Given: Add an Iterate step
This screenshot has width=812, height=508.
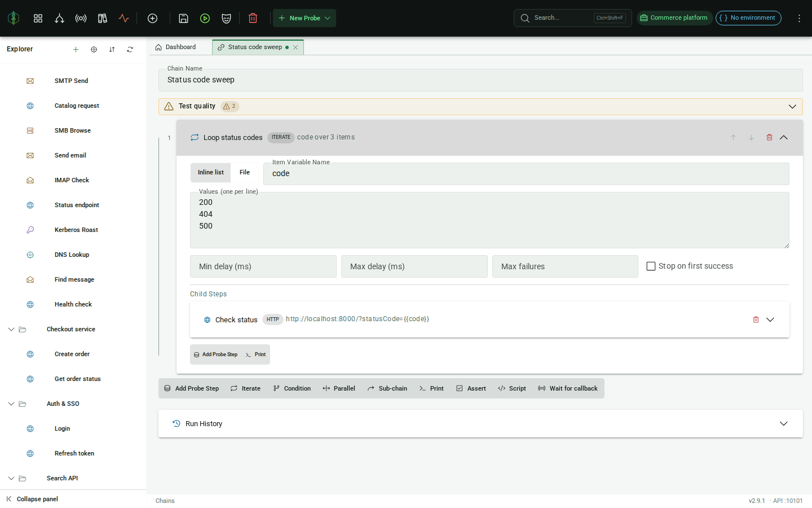Looking at the screenshot, I should tap(245, 388).
